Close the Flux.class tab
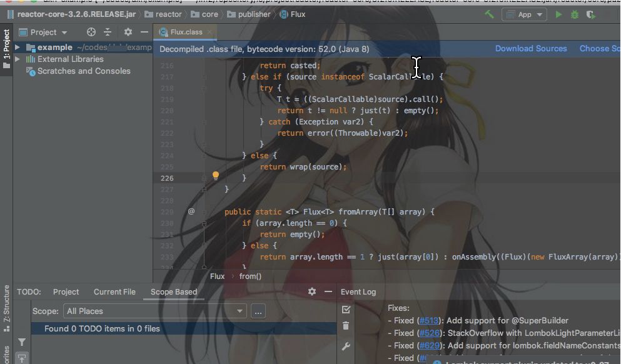 click(x=210, y=32)
